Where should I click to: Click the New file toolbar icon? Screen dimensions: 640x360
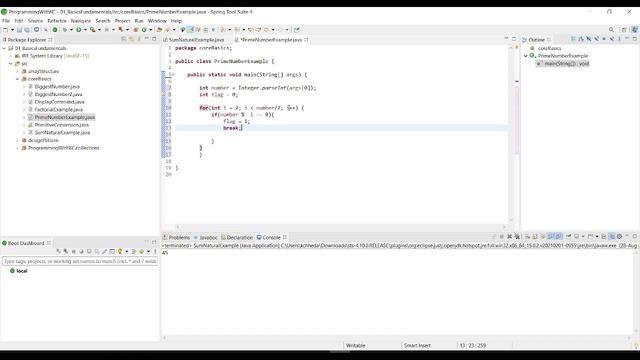[6, 30]
